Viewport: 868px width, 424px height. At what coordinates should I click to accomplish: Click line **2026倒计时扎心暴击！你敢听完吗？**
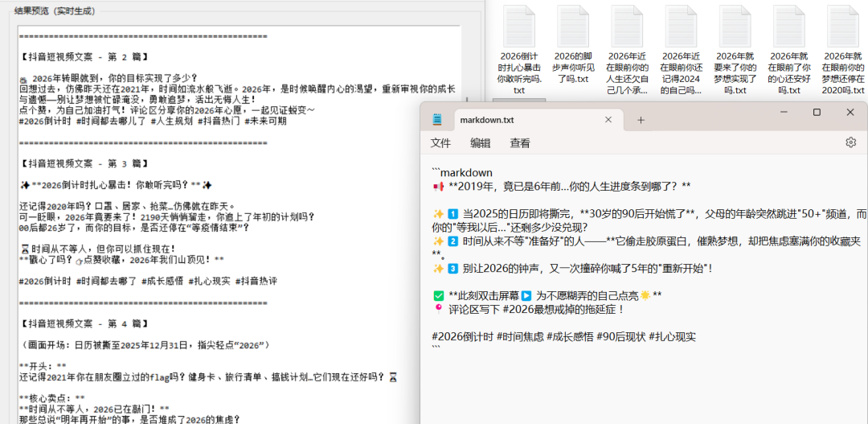click(117, 184)
